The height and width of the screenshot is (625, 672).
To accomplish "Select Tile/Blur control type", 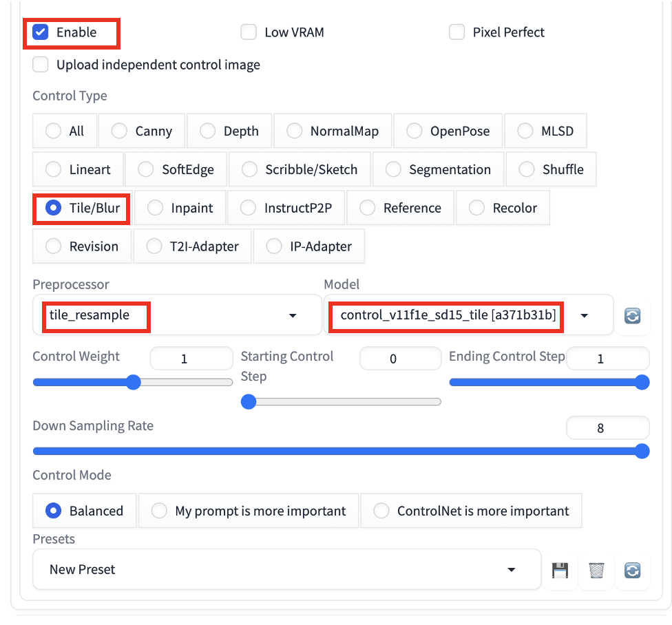I will 83,208.
